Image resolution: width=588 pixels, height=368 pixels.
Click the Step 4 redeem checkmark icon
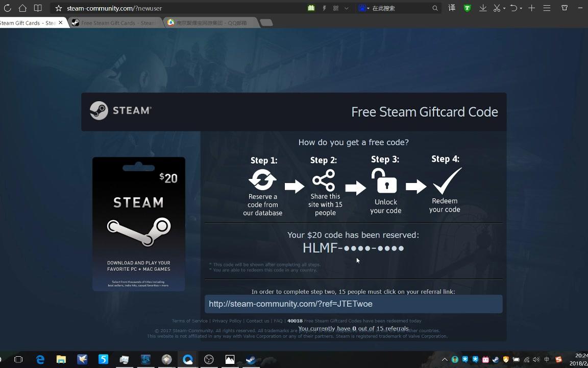coord(447,180)
